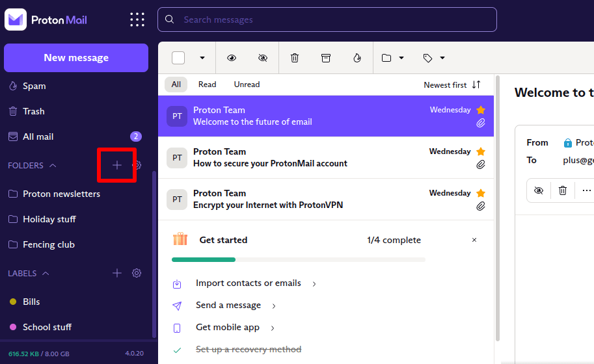Viewport: 594px width, 364px height.
Task: Click attachment icon on secure account message
Action: 481,164
